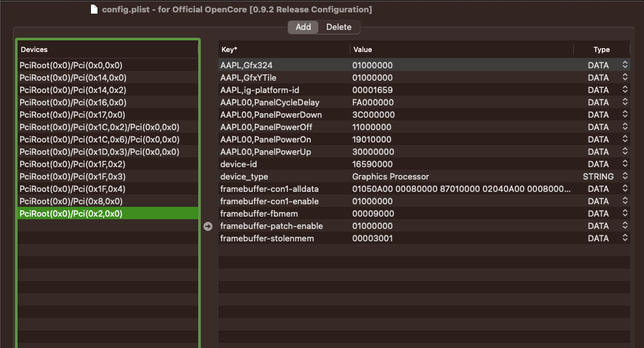Click the arrow icon beside framebuffer-patch-enable

click(x=208, y=226)
